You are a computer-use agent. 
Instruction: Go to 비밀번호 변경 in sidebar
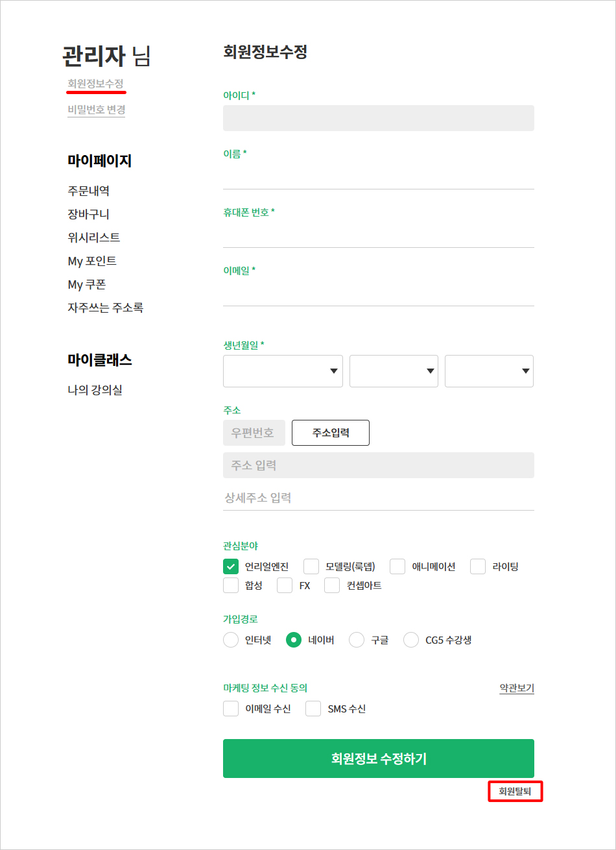(97, 110)
